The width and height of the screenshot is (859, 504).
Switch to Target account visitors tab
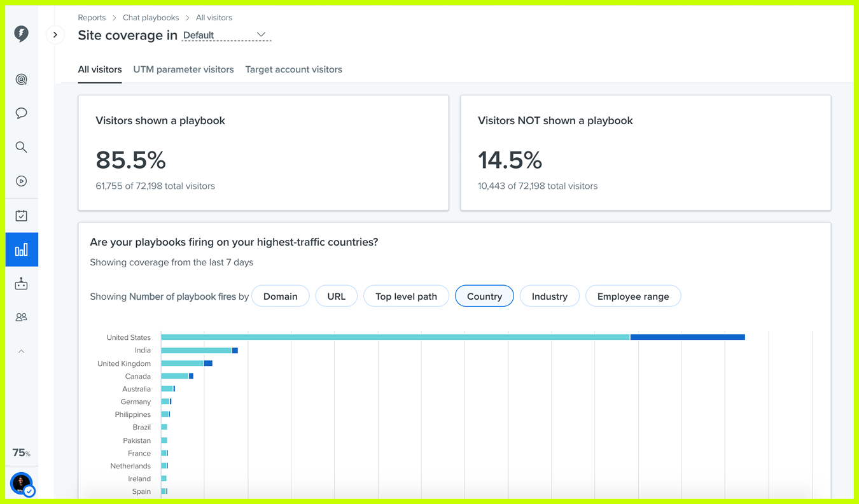[293, 69]
